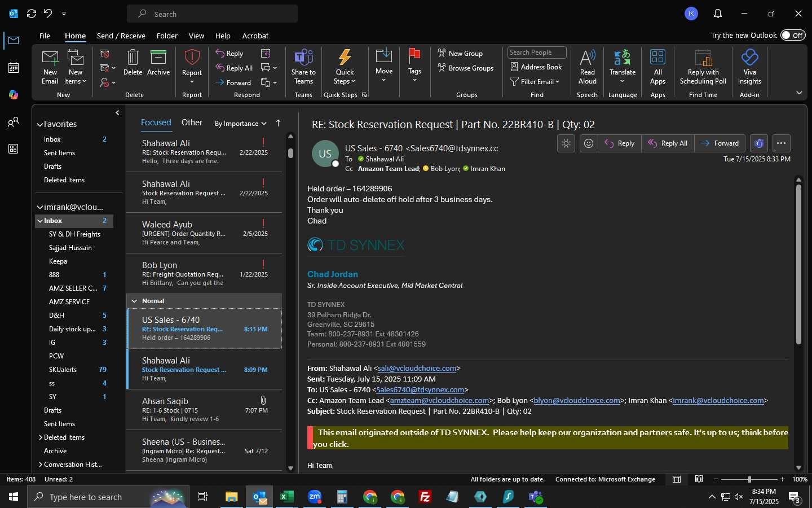Click the New Email icon
The height and width of the screenshot is (508, 812).
click(50, 58)
